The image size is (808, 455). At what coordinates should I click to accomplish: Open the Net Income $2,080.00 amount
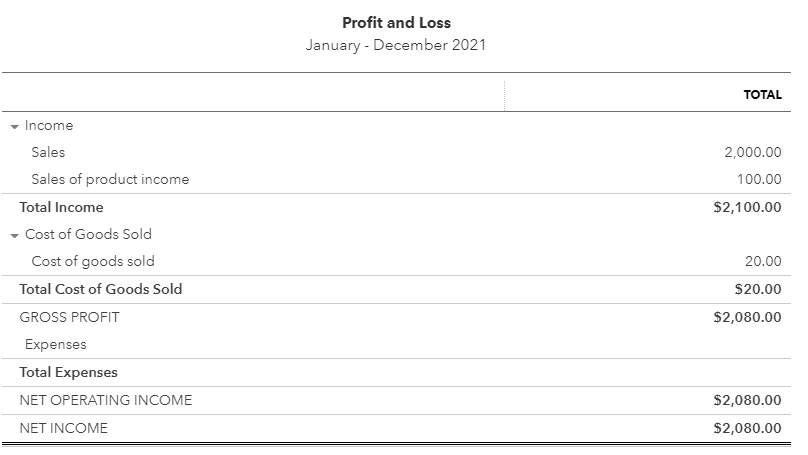pyautogui.click(x=747, y=428)
